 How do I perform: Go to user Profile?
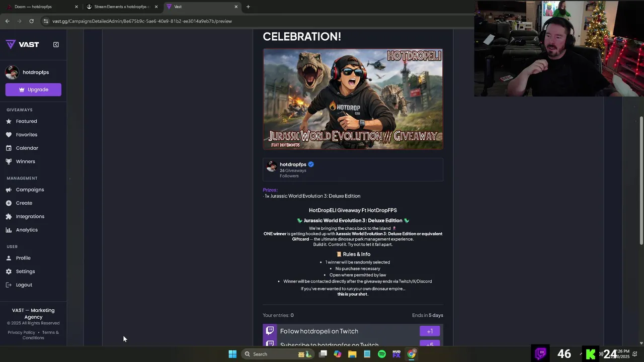[x=23, y=258]
